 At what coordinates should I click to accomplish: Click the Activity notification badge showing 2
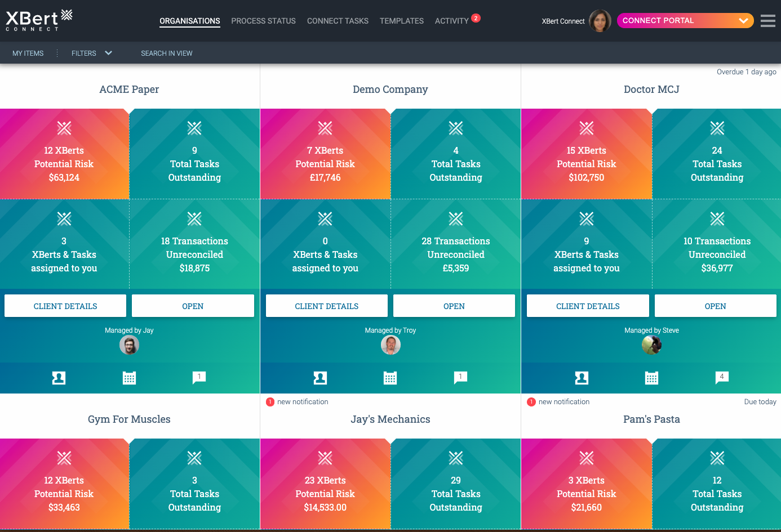pyautogui.click(x=476, y=18)
